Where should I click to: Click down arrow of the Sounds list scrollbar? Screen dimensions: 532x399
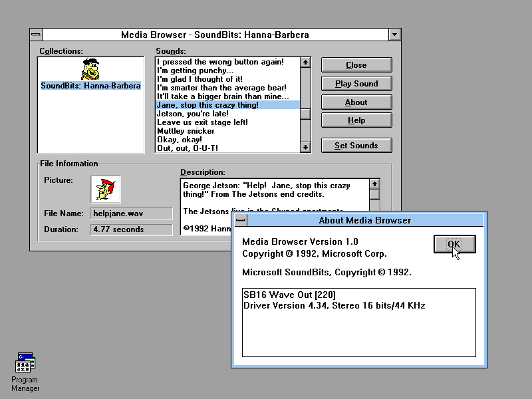[x=305, y=147]
